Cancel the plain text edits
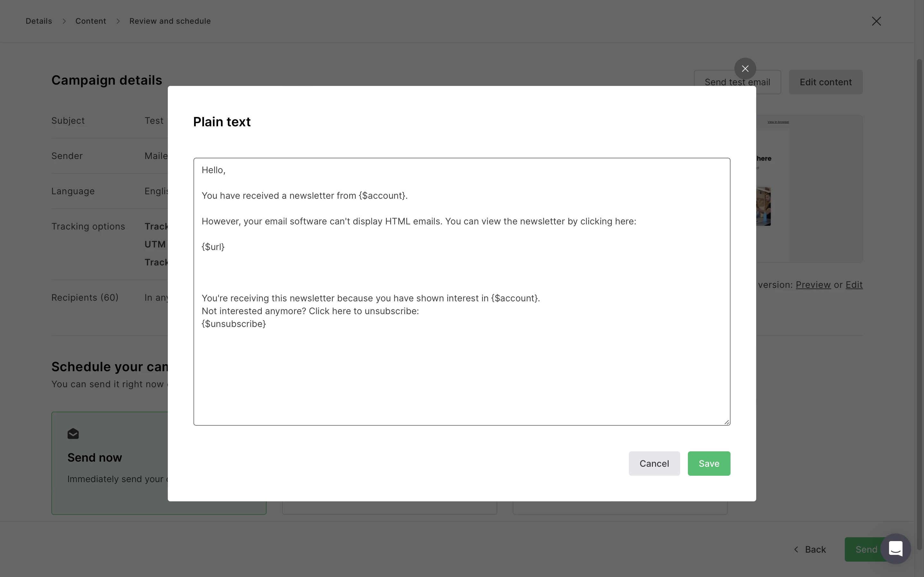The image size is (924, 577). (654, 463)
